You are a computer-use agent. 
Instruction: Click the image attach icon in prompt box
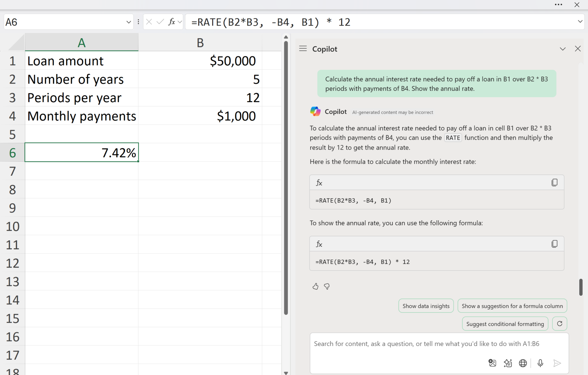492,363
